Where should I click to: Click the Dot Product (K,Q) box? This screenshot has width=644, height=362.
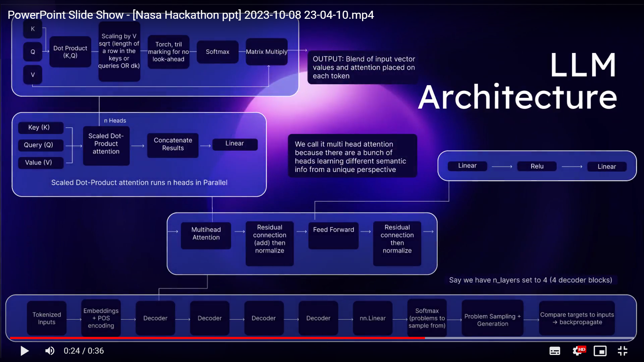[70, 52]
